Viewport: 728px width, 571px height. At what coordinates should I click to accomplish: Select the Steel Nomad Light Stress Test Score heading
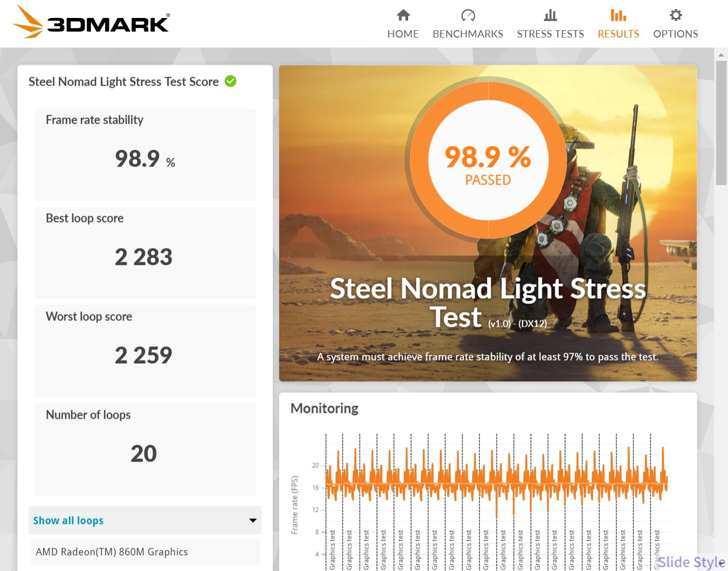[124, 81]
